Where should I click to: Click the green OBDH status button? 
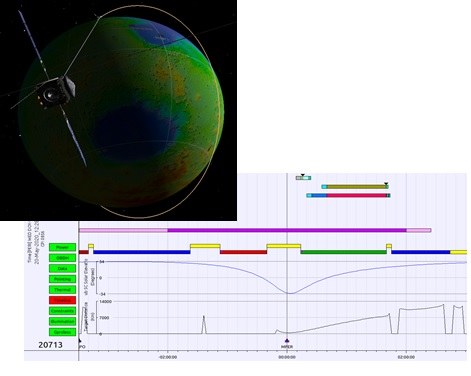tap(62, 258)
